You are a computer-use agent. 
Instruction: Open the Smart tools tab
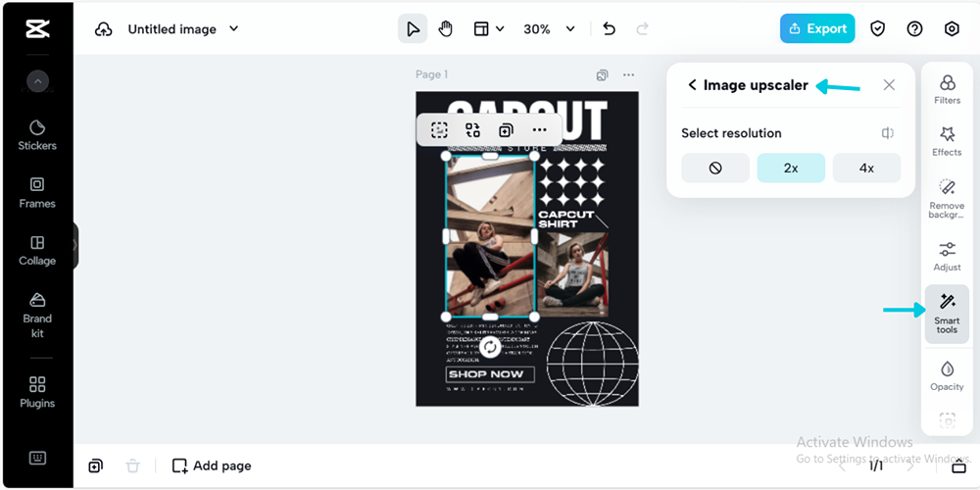(x=947, y=314)
